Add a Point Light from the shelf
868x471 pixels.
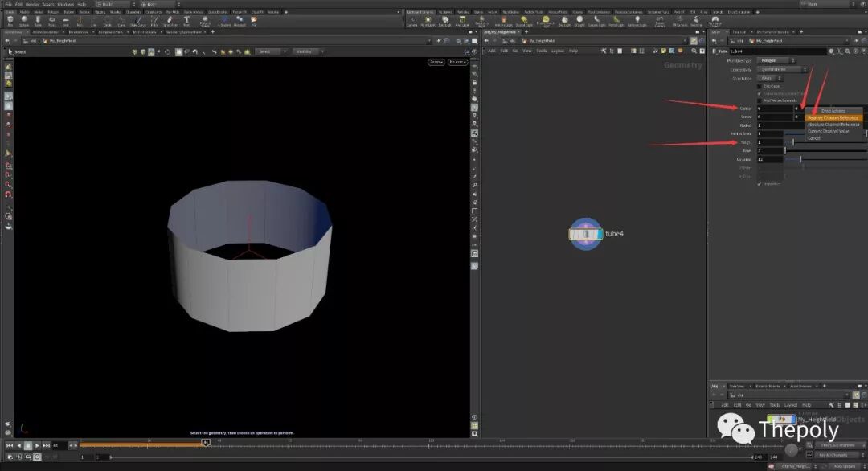point(428,21)
